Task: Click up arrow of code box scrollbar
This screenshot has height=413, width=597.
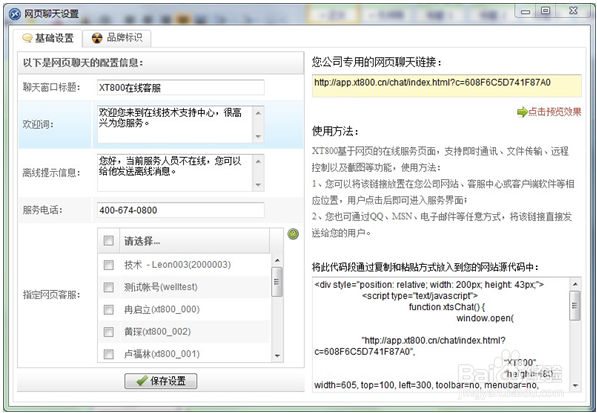Action: click(x=575, y=284)
